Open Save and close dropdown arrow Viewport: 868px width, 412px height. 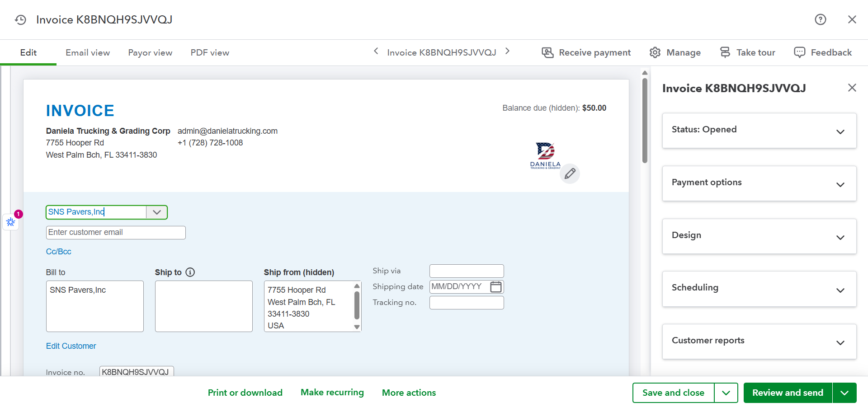point(726,393)
